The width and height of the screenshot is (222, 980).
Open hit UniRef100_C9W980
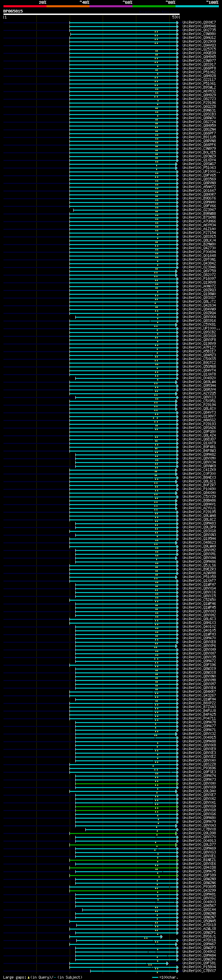tap(199, 34)
